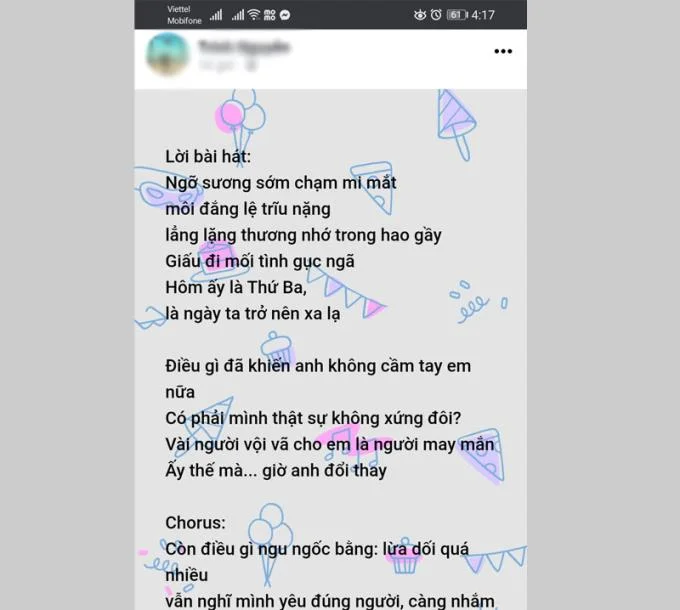Viewport: 680px width, 610px height.
Task: Open the three-dot post options menu
Action: click(503, 51)
